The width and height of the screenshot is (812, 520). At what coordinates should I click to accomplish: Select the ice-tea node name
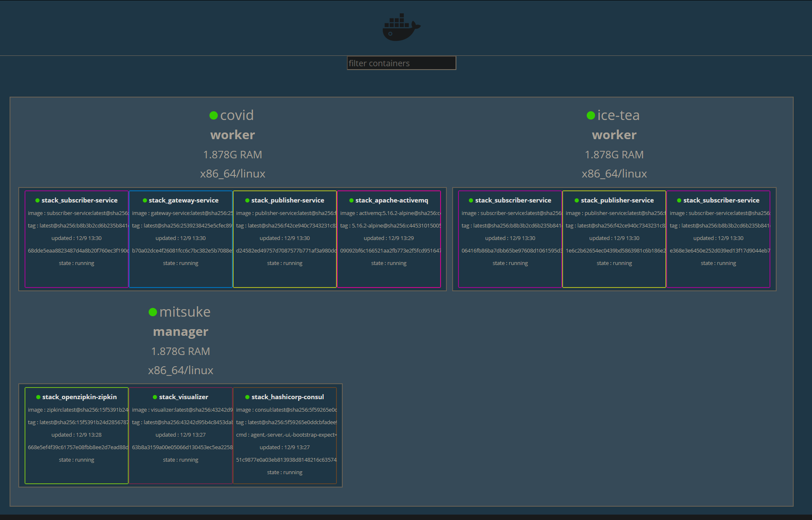point(618,115)
